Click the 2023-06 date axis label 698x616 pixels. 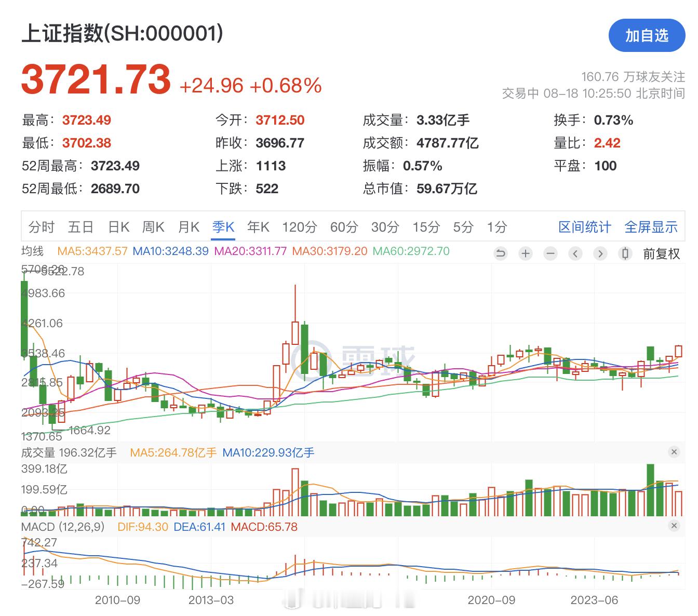[594, 600]
